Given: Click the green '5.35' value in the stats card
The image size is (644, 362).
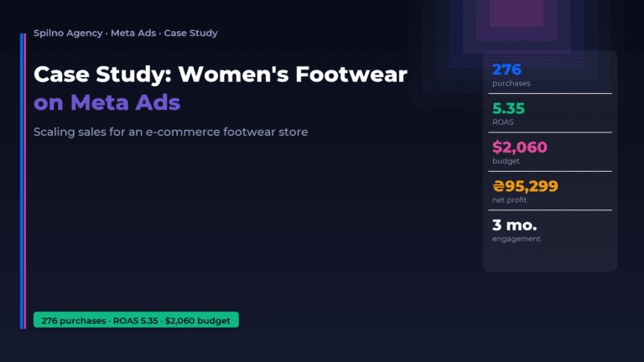Looking at the screenshot, I should click(x=508, y=108).
